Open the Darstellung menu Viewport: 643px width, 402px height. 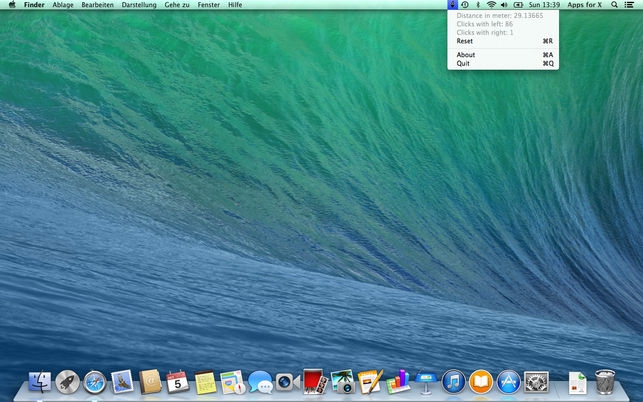click(139, 5)
